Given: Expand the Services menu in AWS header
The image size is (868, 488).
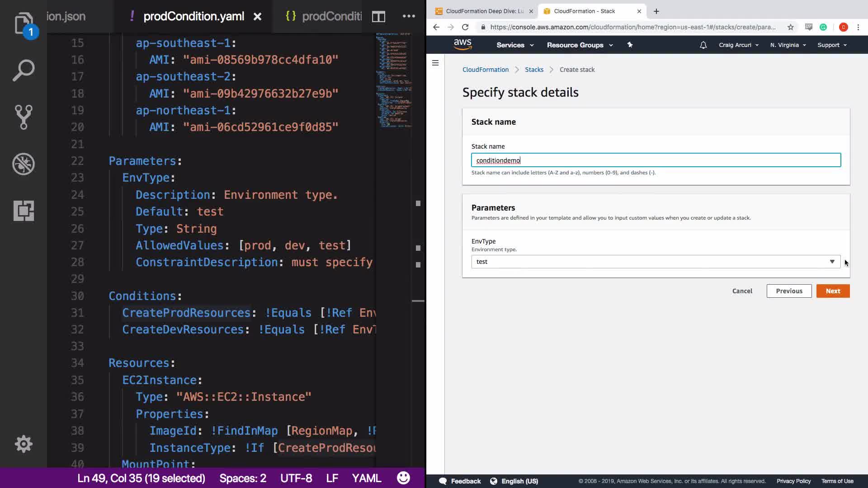Looking at the screenshot, I should pos(515,45).
